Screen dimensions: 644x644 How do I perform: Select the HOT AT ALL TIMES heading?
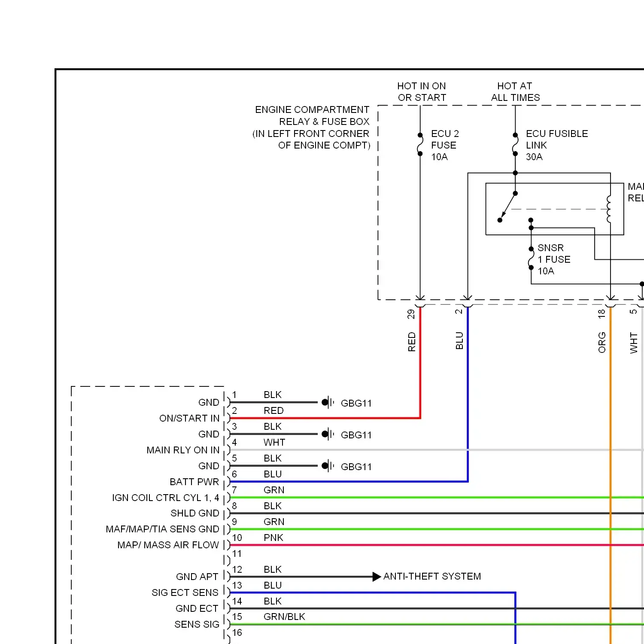tap(515, 92)
